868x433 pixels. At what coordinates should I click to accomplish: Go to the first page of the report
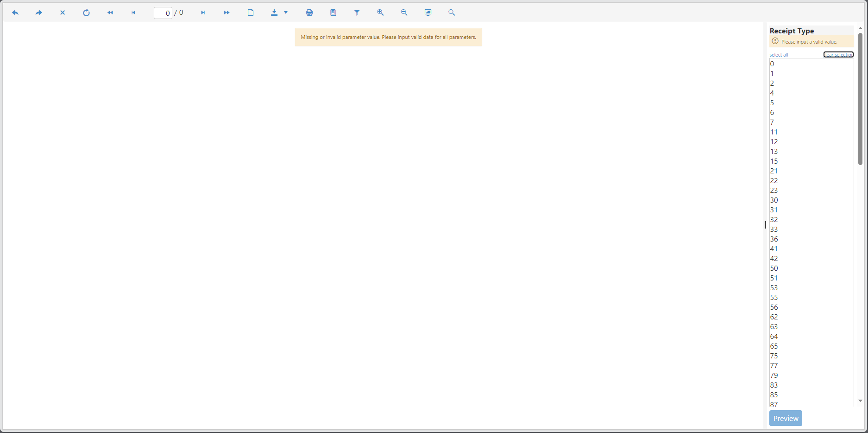pos(110,13)
